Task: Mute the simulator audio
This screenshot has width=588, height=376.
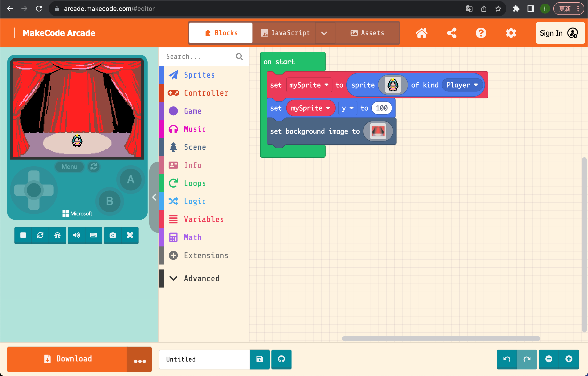Action: (76, 235)
